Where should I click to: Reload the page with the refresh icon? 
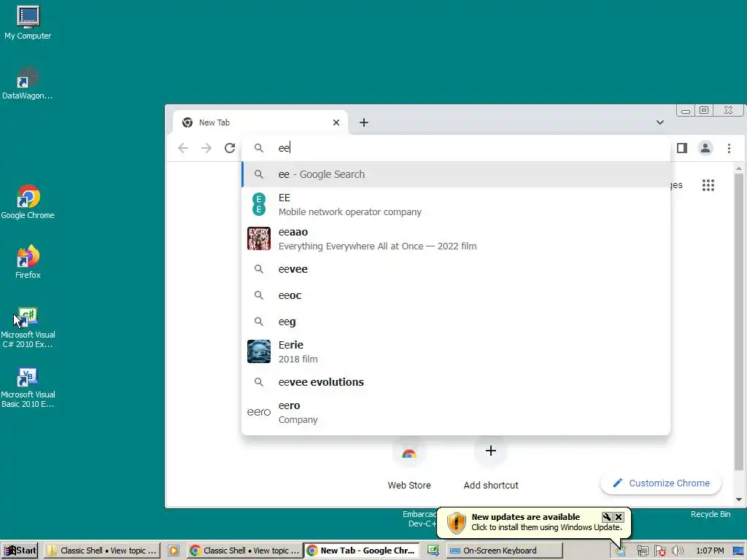[x=230, y=148]
